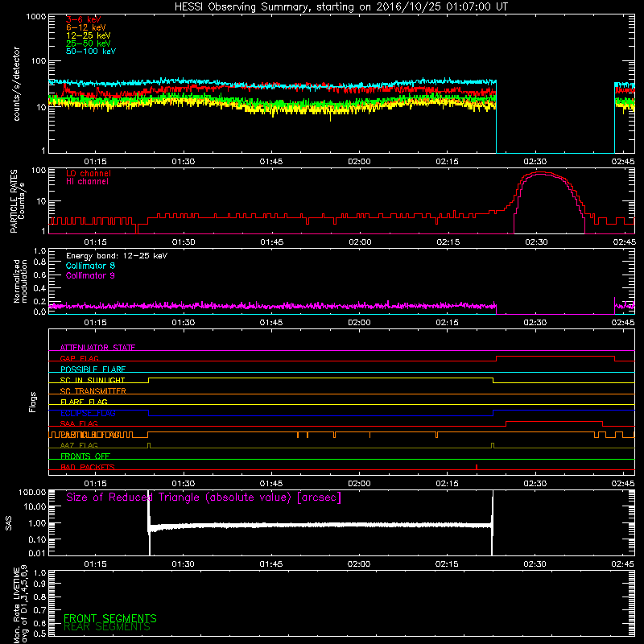Image resolution: width=644 pixels, height=644 pixels.
Task: Click "01:30" under the Flags panel
Action: pyautogui.click(x=184, y=484)
